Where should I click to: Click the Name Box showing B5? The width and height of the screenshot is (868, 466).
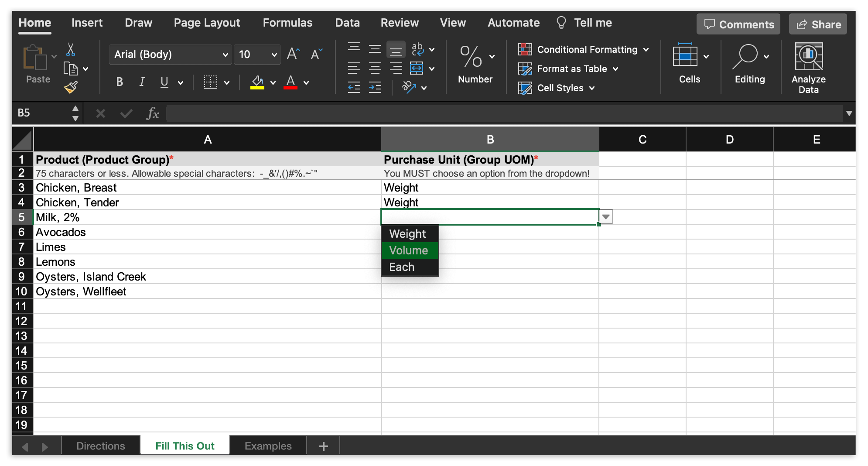coord(41,113)
